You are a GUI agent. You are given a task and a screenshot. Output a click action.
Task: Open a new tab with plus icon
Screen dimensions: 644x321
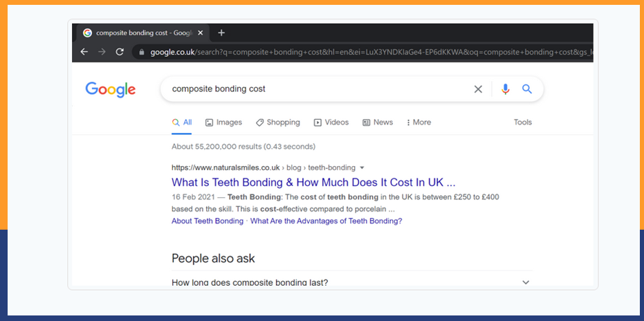tap(221, 33)
